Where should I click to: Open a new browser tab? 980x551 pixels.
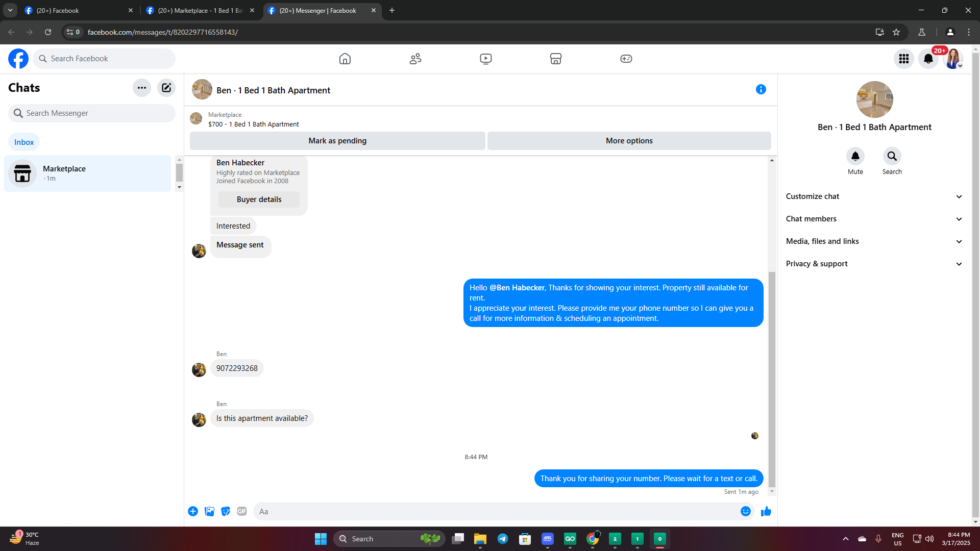pyautogui.click(x=392, y=10)
